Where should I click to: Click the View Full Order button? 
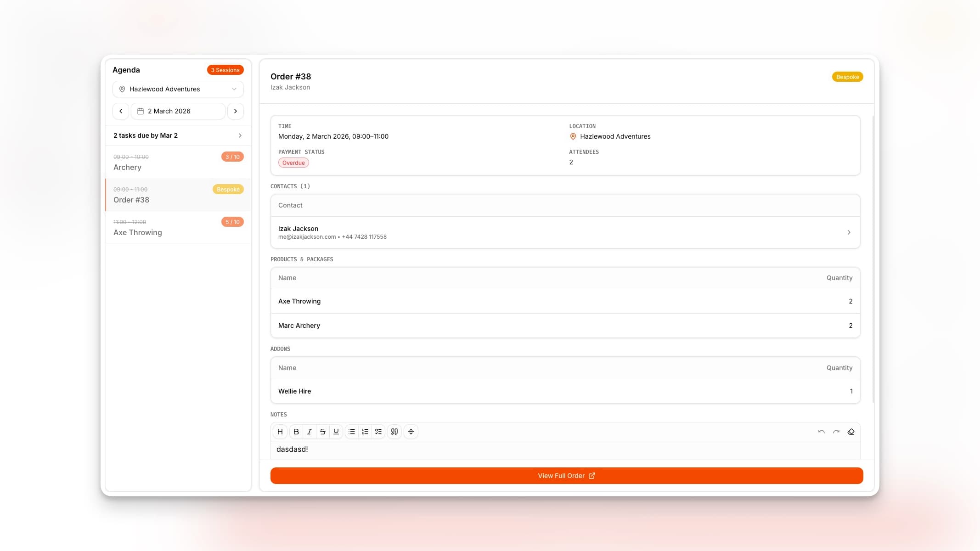click(567, 476)
